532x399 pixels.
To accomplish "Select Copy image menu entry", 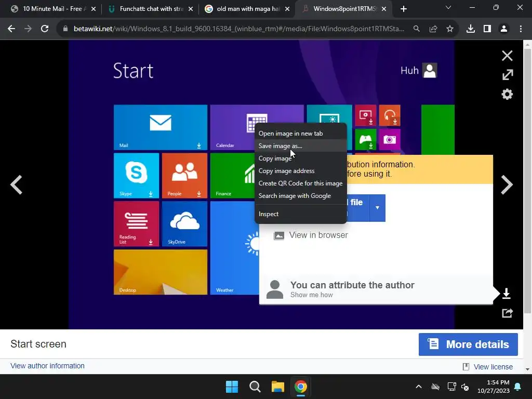I will point(301,158).
